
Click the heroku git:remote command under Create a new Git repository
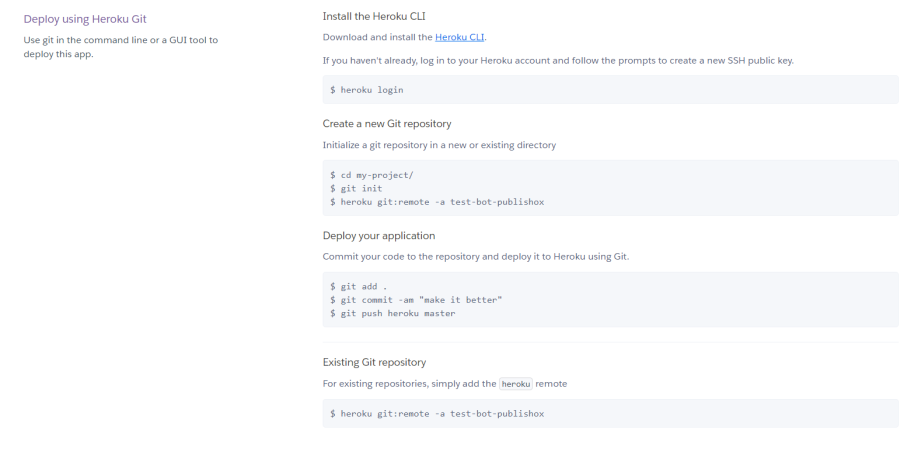(x=437, y=202)
